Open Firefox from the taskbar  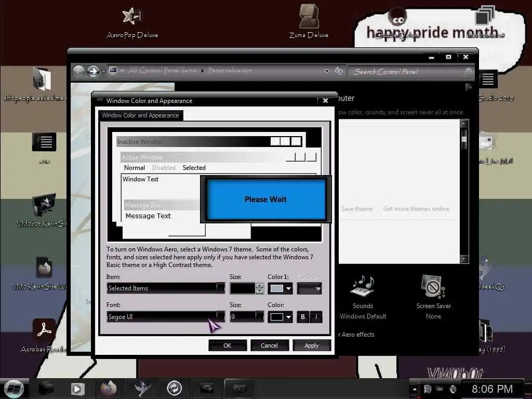pyautogui.click(x=109, y=389)
